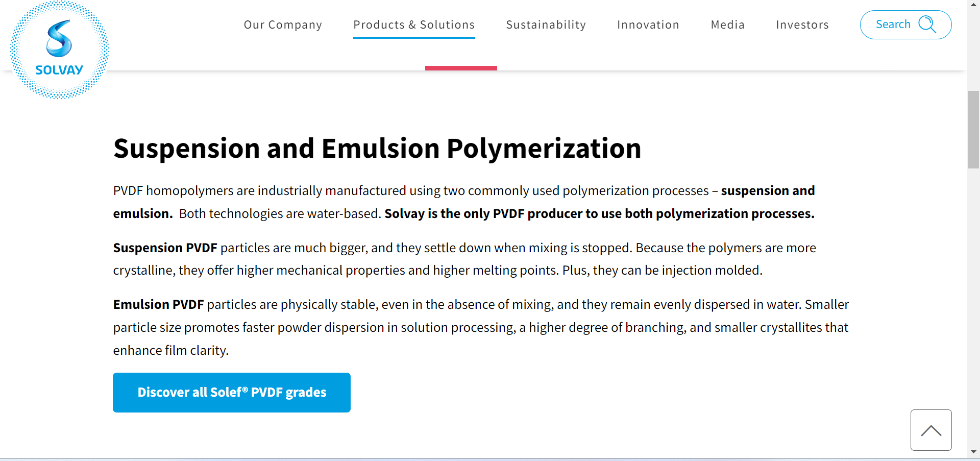This screenshot has width=980, height=461.
Task: Open the Sustainability menu
Action: [546, 25]
